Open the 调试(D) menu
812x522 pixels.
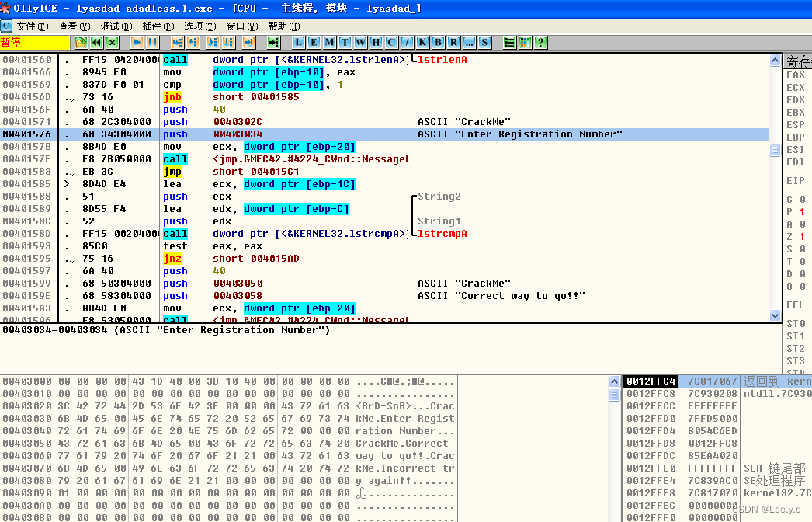click(116, 26)
